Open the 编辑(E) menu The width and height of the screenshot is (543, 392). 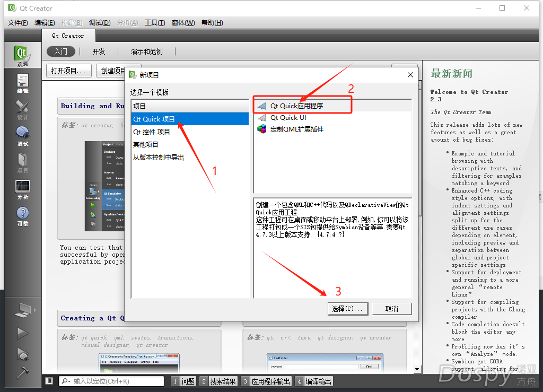tap(45, 23)
